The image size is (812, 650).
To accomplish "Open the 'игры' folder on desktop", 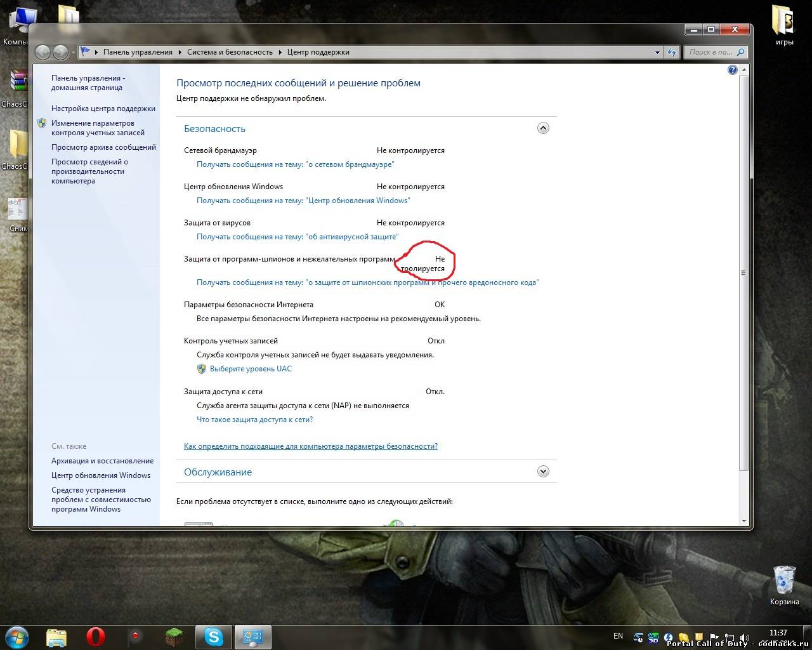I will point(784,25).
